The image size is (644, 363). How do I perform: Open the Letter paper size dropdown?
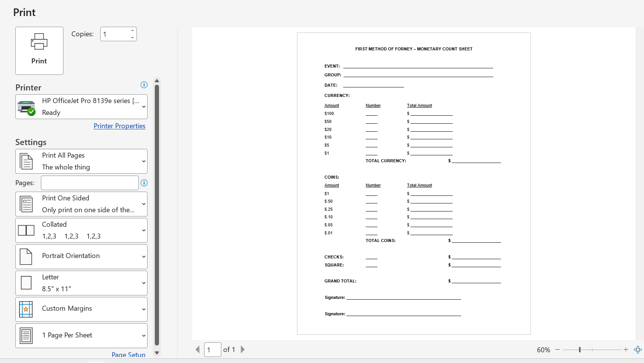(x=81, y=283)
